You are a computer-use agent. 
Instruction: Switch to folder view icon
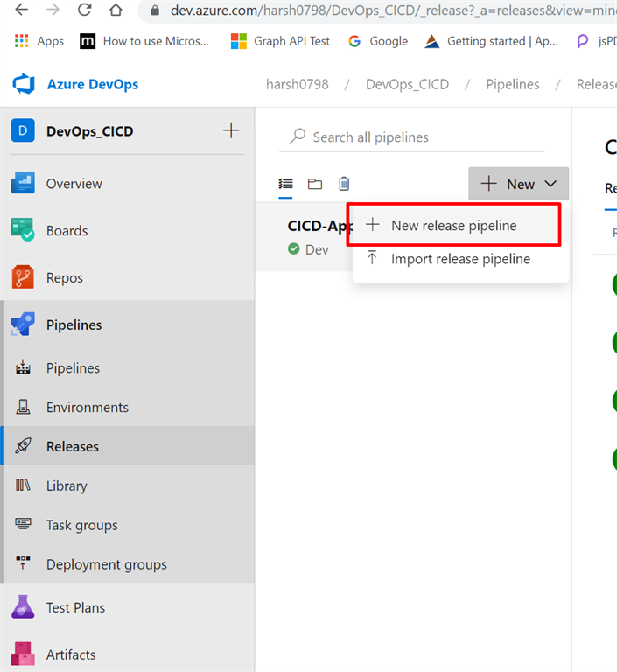(315, 184)
